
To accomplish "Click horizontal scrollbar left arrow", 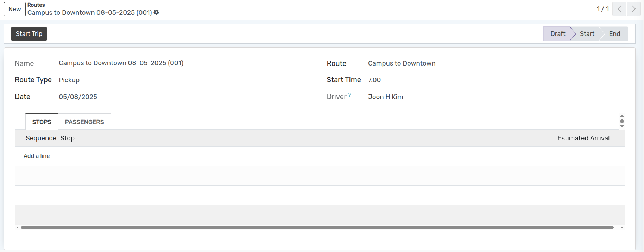I will click(18, 228).
